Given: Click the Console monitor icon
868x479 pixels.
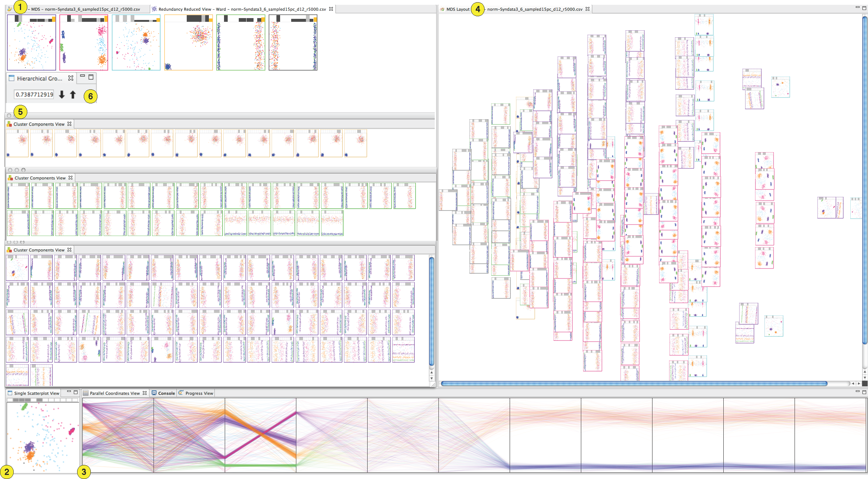Looking at the screenshot, I should (154, 393).
